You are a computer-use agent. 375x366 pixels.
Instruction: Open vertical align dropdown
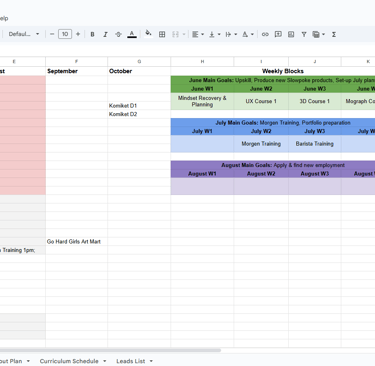click(214, 34)
